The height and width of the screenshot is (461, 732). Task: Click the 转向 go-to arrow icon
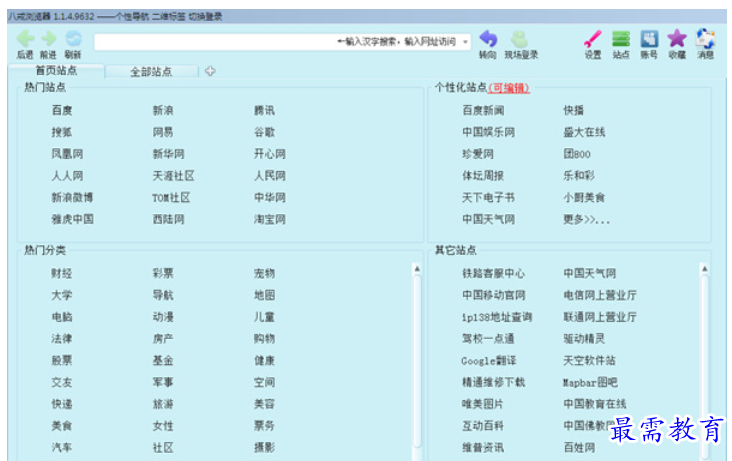[488, 38]
